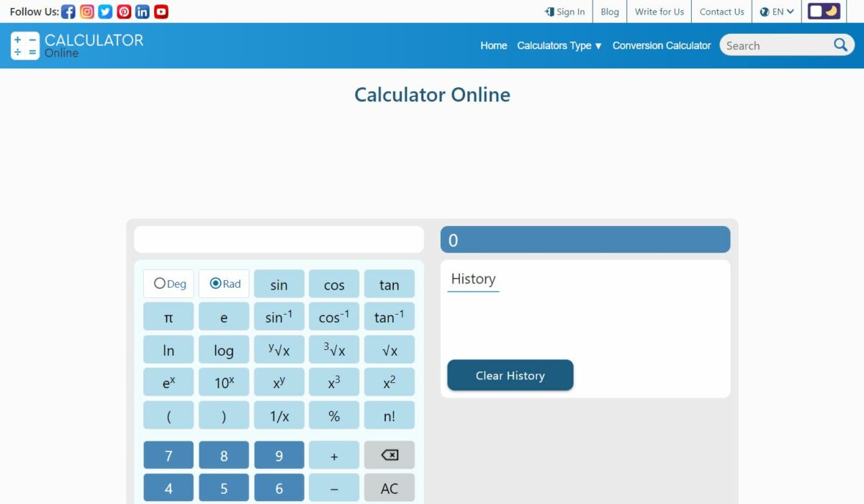Image resolution: width=864 pixels, height=504 pixels.
Task: Click the Calculator Online logo icon
Action: (x=24, y=45)
